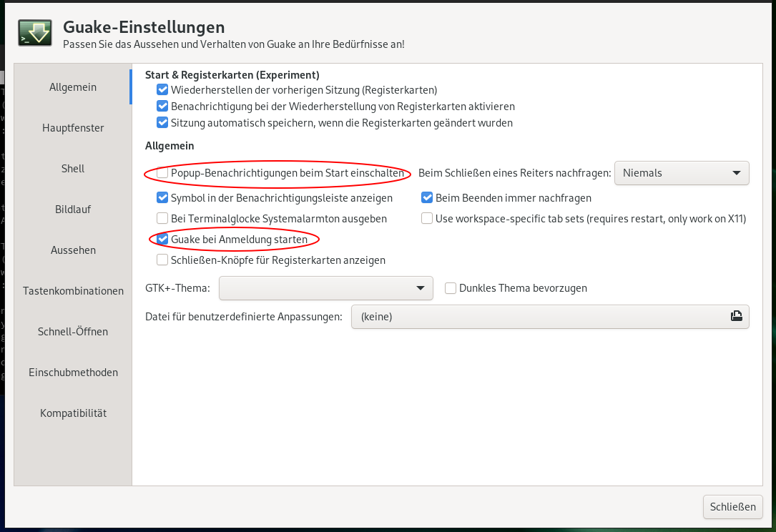This screenshot has height=532, width=776.
Task: Enable Schließen-Knöpfe für Registerkarten anzeigen
Action: [162, 260]
